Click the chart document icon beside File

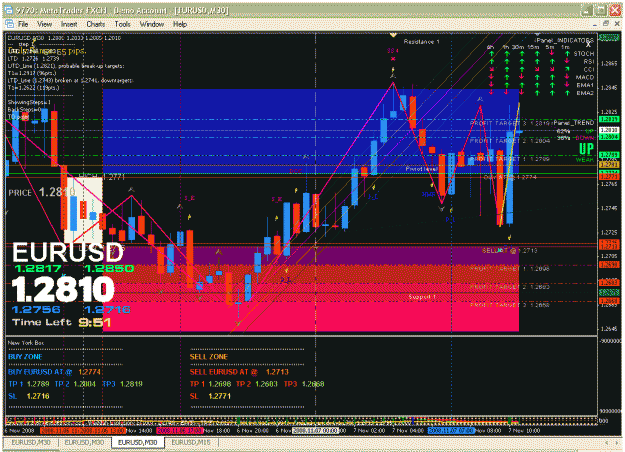point(10,24)
